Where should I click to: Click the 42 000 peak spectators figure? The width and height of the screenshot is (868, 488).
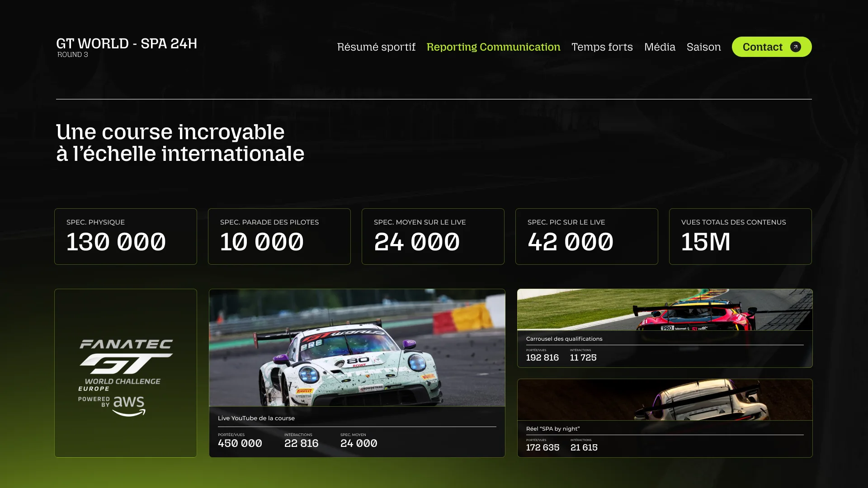coord(571,242)
